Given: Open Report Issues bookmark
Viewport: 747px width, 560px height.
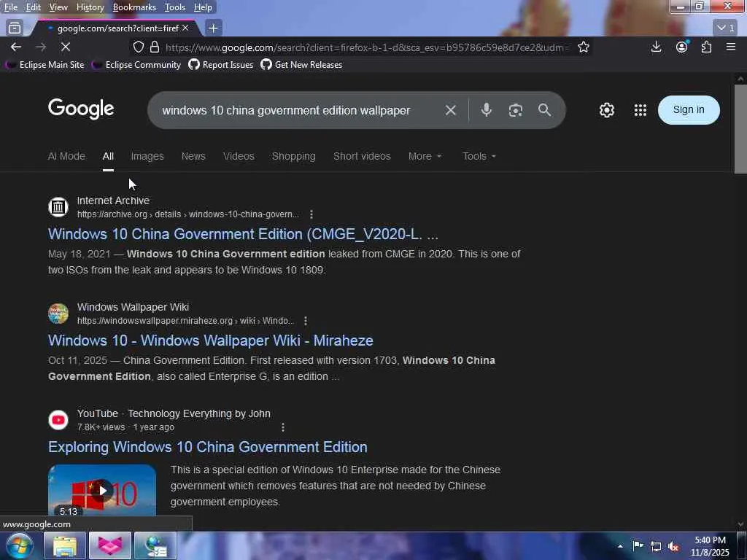Looking at the screenshot, I should [221, 65].
